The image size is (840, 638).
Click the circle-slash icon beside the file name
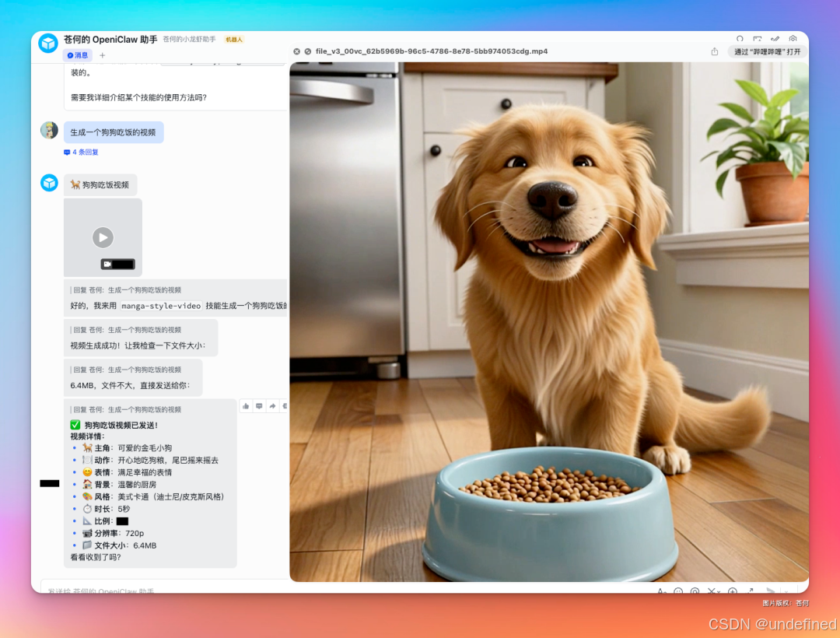308,51
